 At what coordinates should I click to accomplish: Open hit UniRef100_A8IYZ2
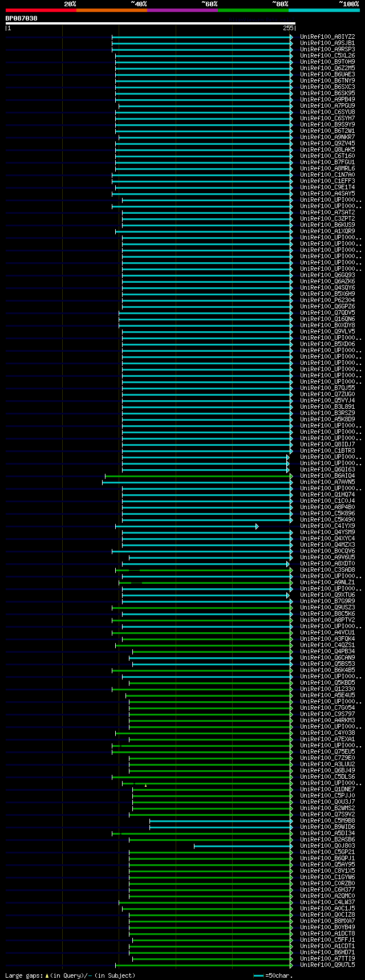pos(327,37)
